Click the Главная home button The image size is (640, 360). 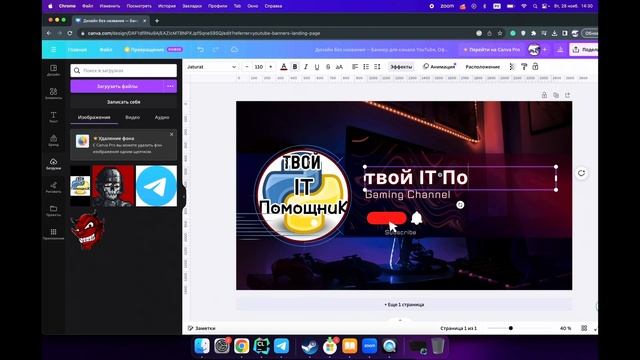point(77,49)
